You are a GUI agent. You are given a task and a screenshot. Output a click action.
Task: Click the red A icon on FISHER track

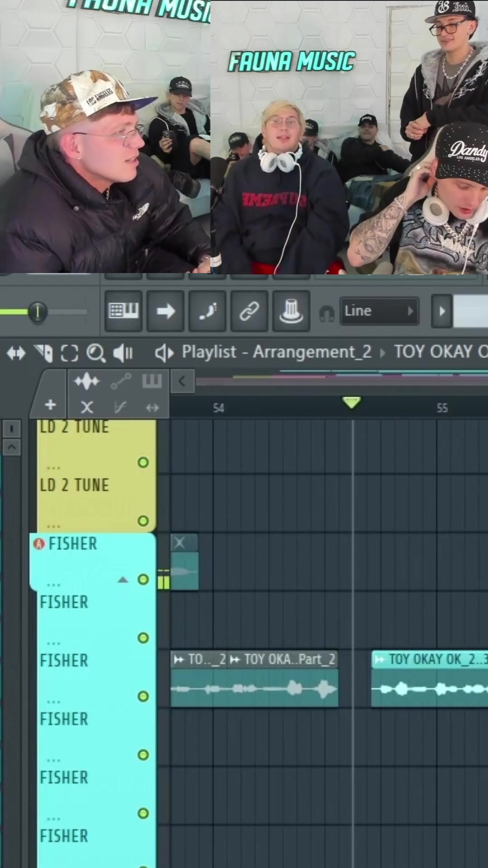(x=39, y=544)
